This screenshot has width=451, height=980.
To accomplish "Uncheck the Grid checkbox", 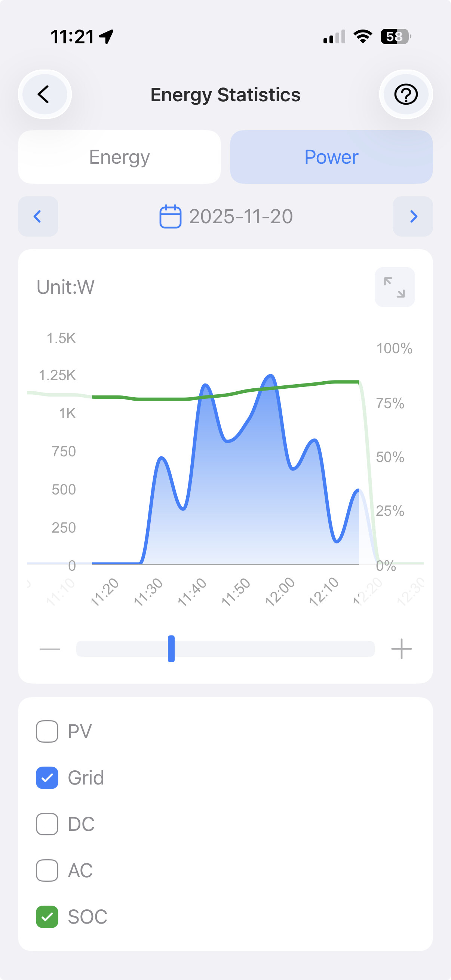I will coord(47,777).
